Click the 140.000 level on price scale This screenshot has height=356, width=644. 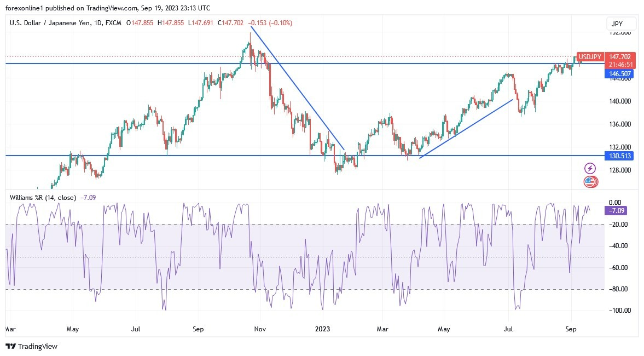620,101
